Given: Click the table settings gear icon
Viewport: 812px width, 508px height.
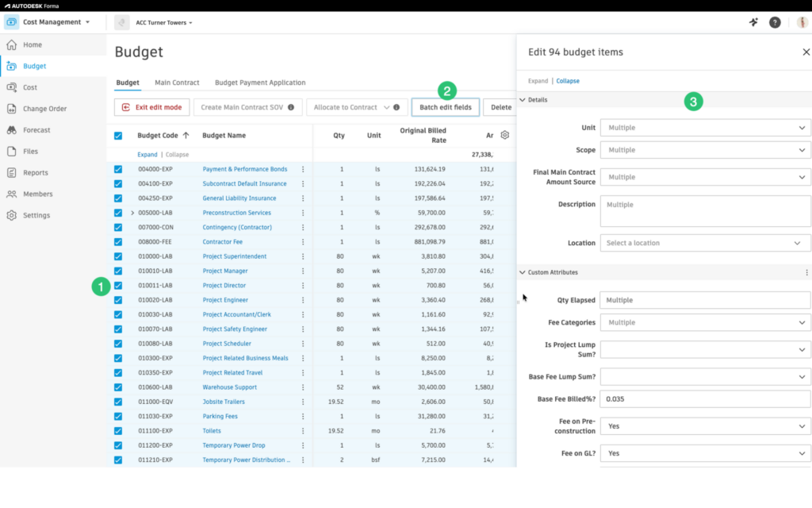Looking at the screenshot, I should [505, 135].
